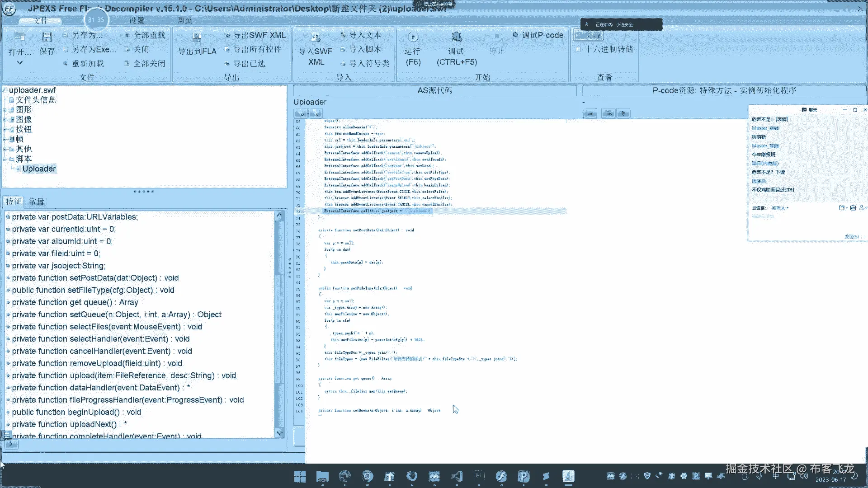Open the dropdown arrow under 打开
This screenshot has height=488, width=868.
pyautogui.click(x=19, y=63)
